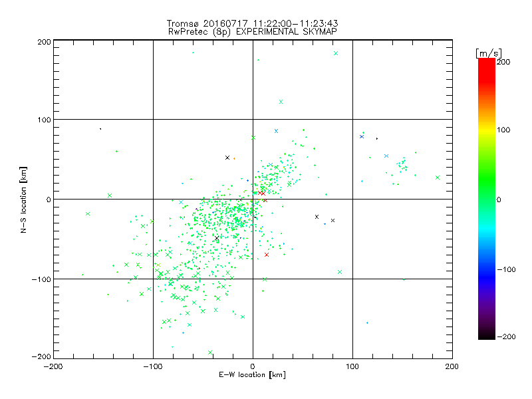The image size is (532, 399).
Task: Click the "-100" tick label on the E-W axis
Action: click(153, 366)
